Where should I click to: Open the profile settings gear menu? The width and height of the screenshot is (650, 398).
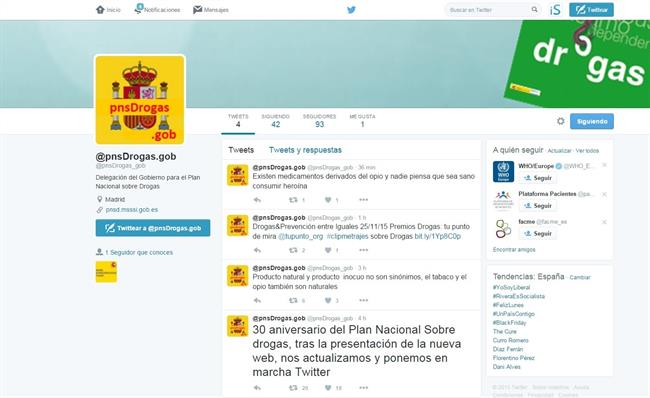click(x=560, y=121)
